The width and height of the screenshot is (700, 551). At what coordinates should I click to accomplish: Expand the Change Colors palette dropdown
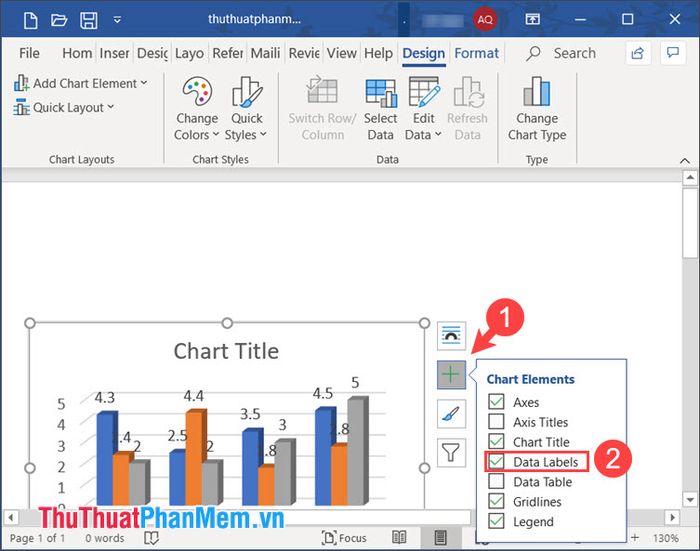click(197, 110)
